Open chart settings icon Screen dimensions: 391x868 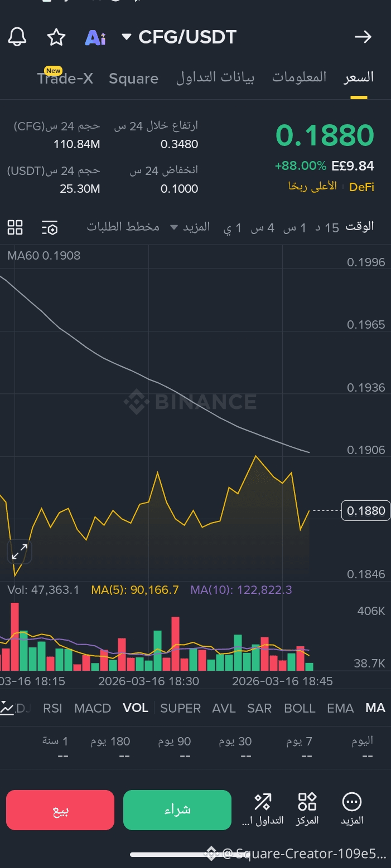pos(50,227)
